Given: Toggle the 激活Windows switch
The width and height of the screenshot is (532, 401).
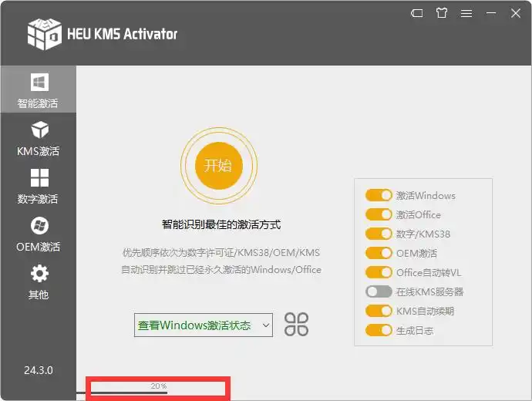Looking at the screenshot, I should [x=379, y=196].
